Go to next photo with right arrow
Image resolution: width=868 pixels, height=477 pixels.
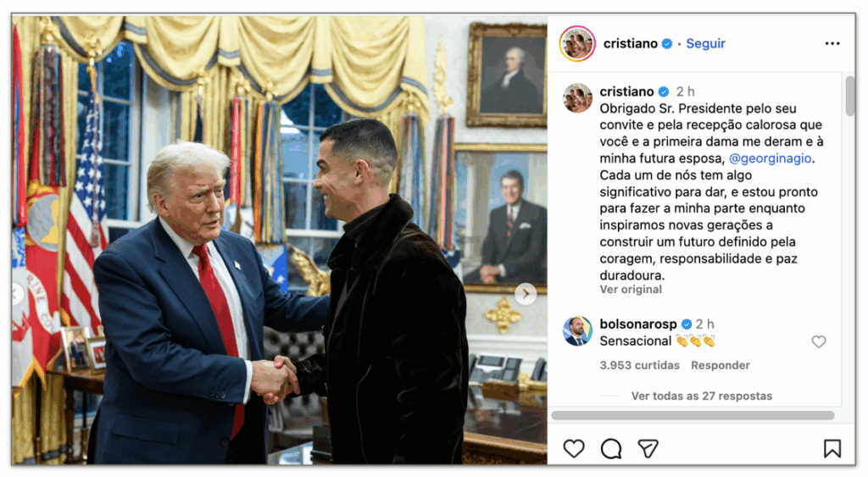coord(526,294)
